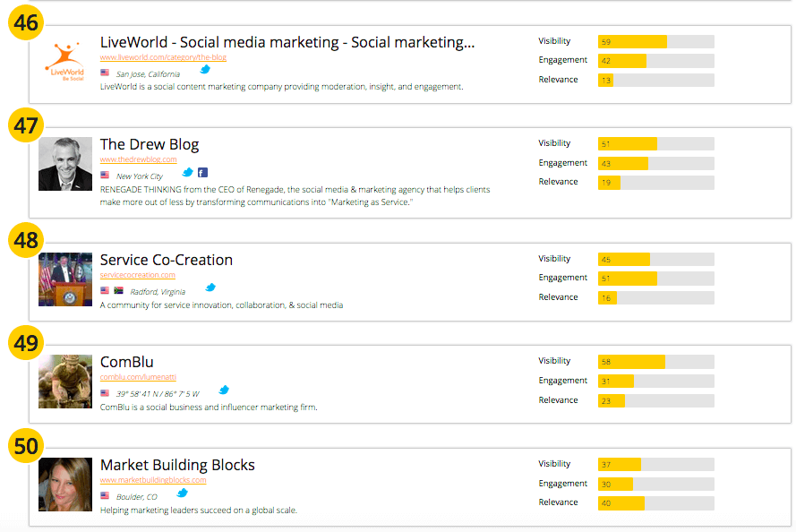The width and height of the screenshot is (796, 532).
Task: Click the rank 47 number badge
Action: click(x=27, y=125)
